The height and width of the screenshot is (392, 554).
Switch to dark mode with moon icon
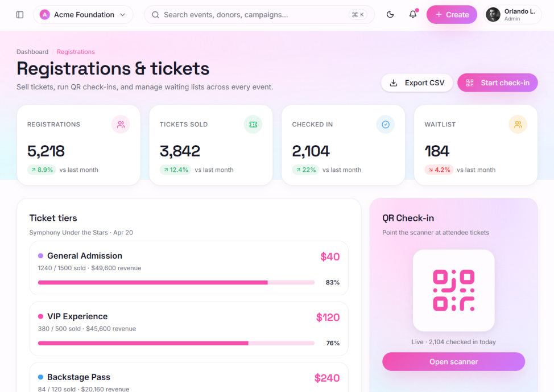click(390, 14)
